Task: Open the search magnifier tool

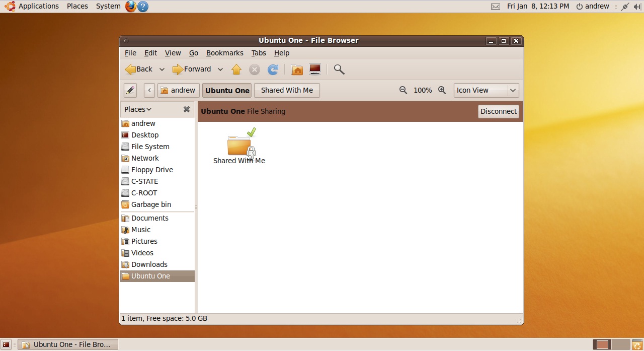Action: [339, 69]
